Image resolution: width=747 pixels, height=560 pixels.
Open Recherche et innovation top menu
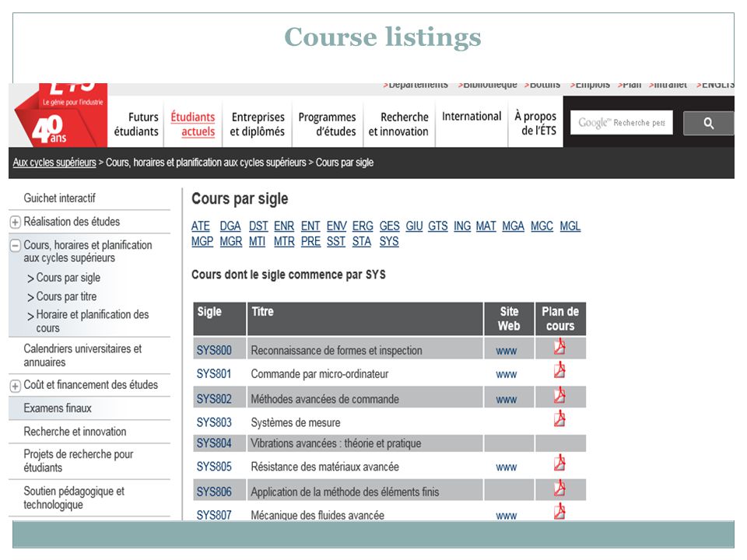[398, 124]
